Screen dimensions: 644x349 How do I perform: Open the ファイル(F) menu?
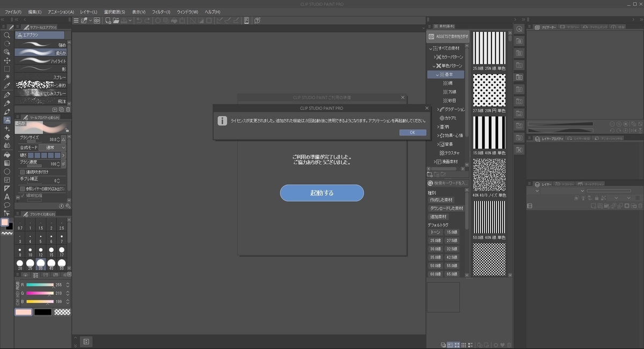(x=13, y=12)
